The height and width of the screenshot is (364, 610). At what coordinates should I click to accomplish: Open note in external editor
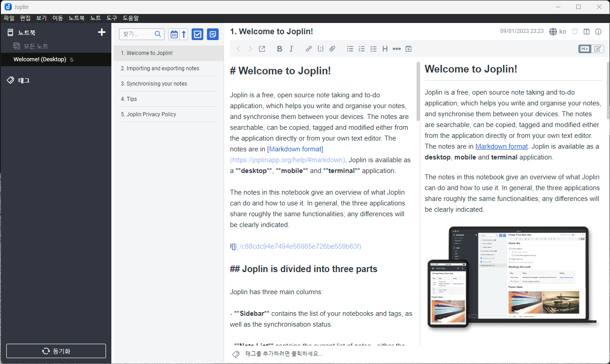coord(262,49)
